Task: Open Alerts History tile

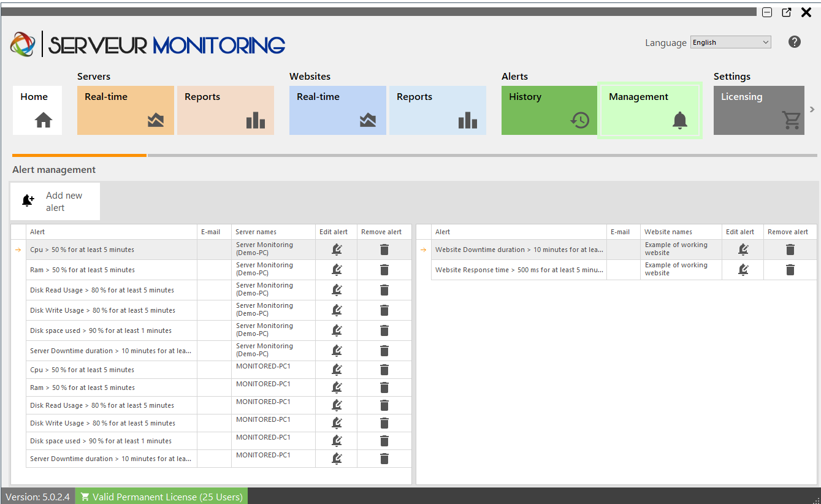Action: pyautogui.click(x=549, y=110)
